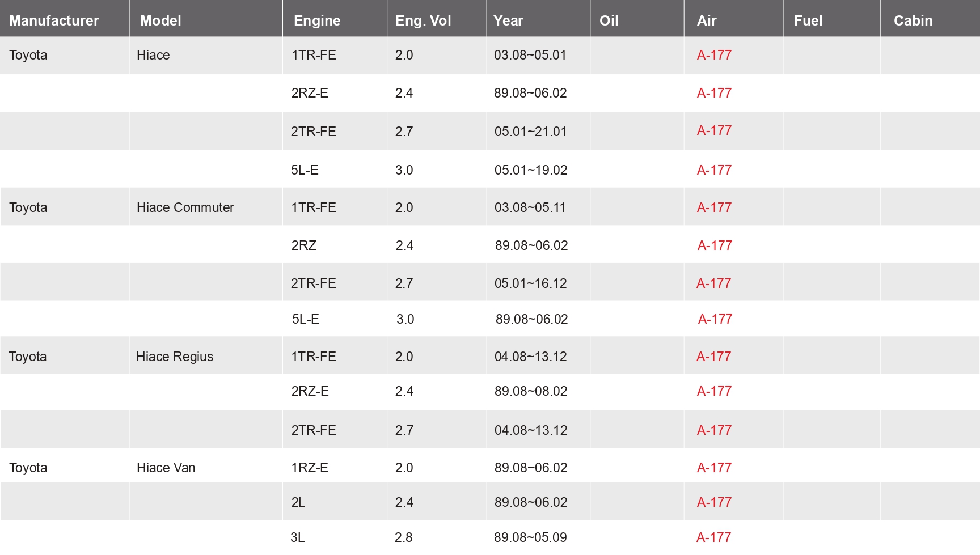Click the Engine column header
Viewport: 980px width, 555px height.
coord(317,21)
